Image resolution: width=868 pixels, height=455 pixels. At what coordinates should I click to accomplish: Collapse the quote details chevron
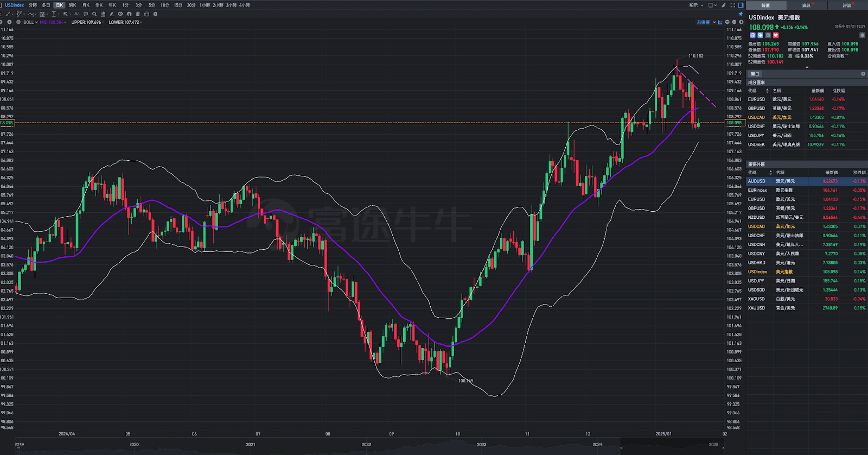[x=807, y=67]
